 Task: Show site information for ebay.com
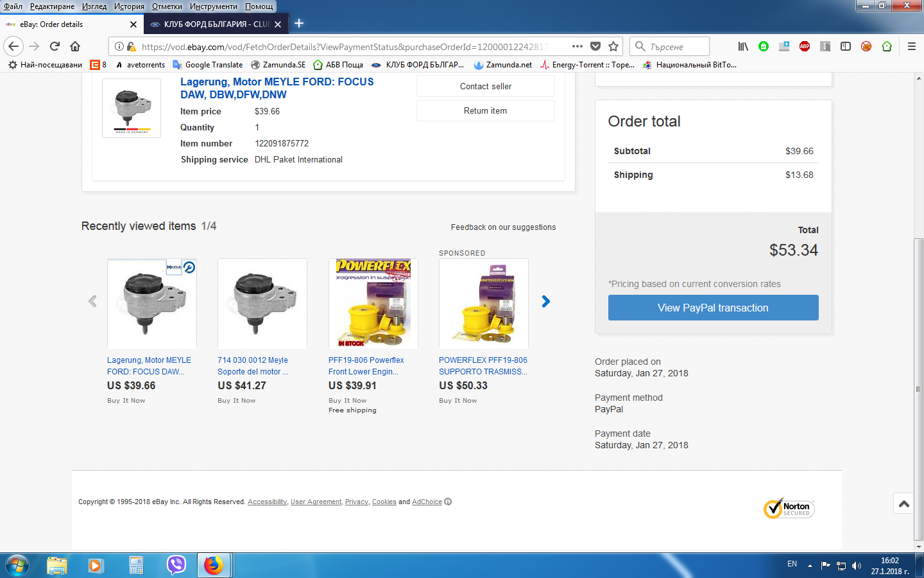[x=119, y=46]
